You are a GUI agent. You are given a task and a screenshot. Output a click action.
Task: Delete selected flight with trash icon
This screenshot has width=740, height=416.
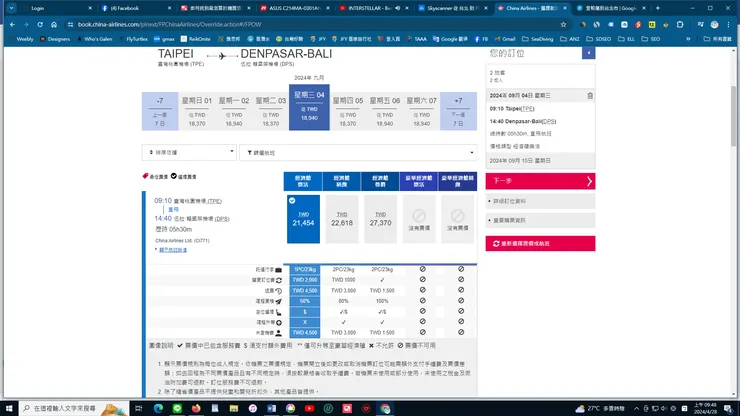pos(590,96)
